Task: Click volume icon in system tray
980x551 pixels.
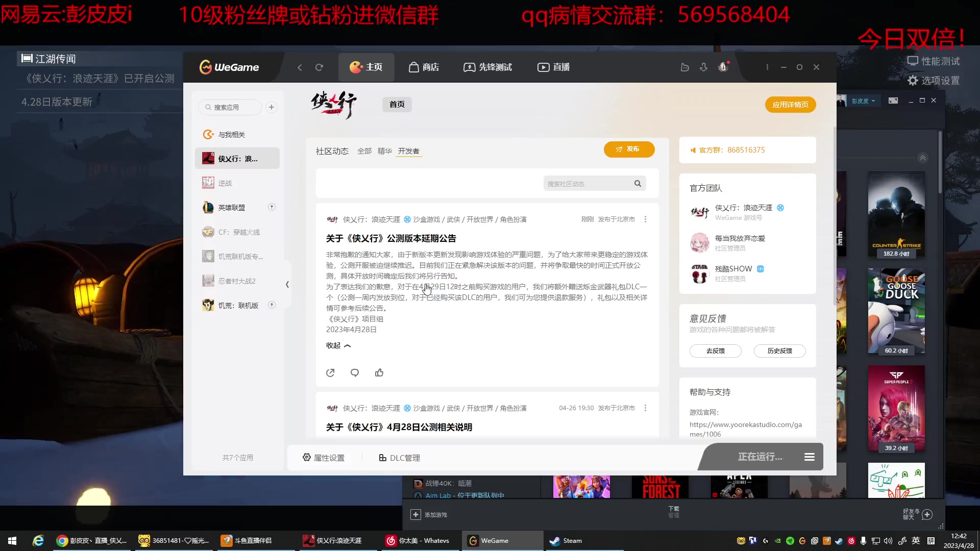Action: tap(888, 541)
